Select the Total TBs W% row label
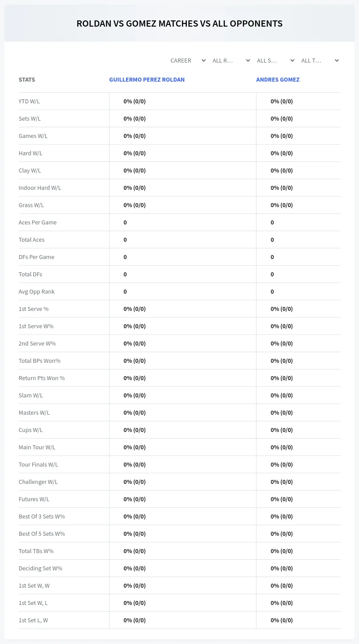Viewport: 359px width, 644px height. (36, 551)
